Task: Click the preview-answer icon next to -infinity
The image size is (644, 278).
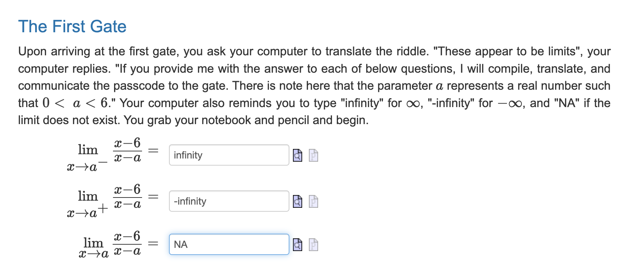Action: (x=298, y=201)
